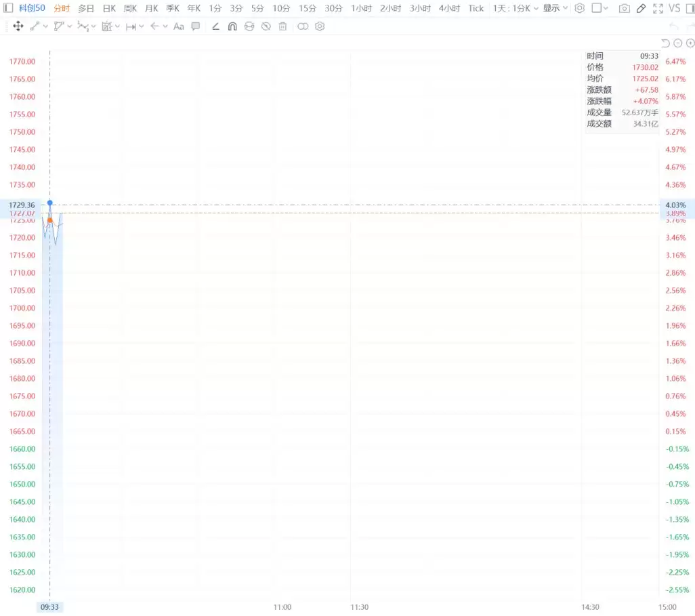Select the 4小时 period
695x616 pixels.
tap(449, 8)
